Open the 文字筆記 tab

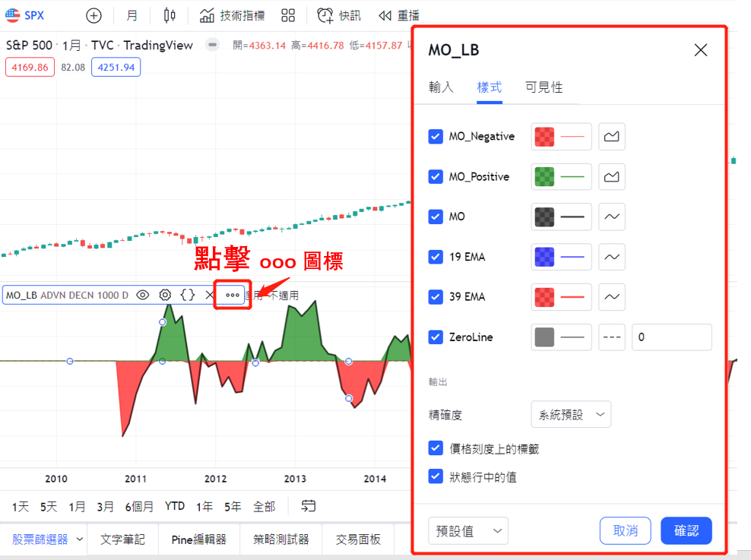(x=122, y=539)
